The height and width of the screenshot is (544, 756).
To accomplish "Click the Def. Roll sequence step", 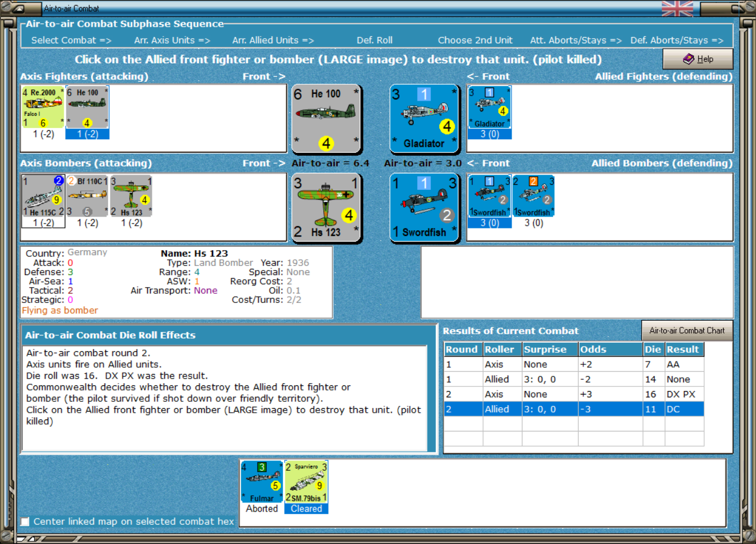I will pos(375,40).
